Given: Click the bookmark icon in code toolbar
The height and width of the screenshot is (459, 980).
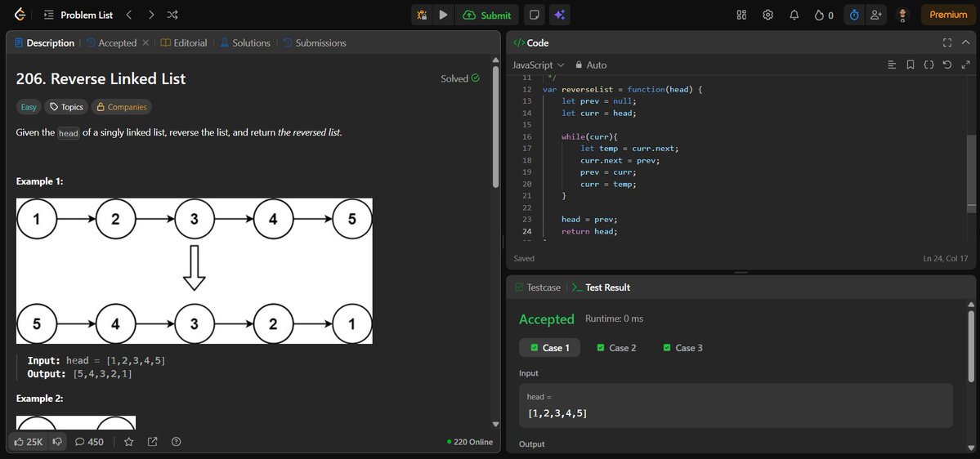Looking at the screenshot, I should (911, 65).
